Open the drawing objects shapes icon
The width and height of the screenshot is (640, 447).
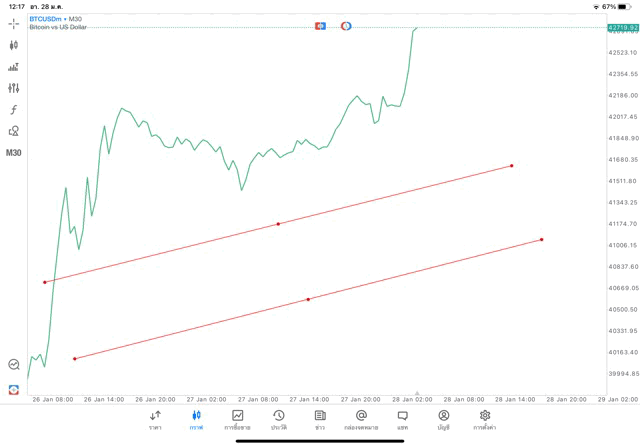[x=14, y=131]
